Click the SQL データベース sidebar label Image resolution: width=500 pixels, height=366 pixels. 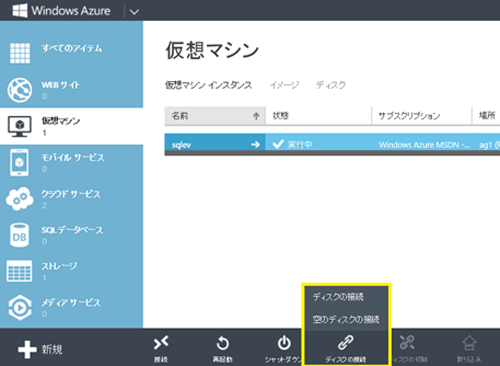coord(72,230)
